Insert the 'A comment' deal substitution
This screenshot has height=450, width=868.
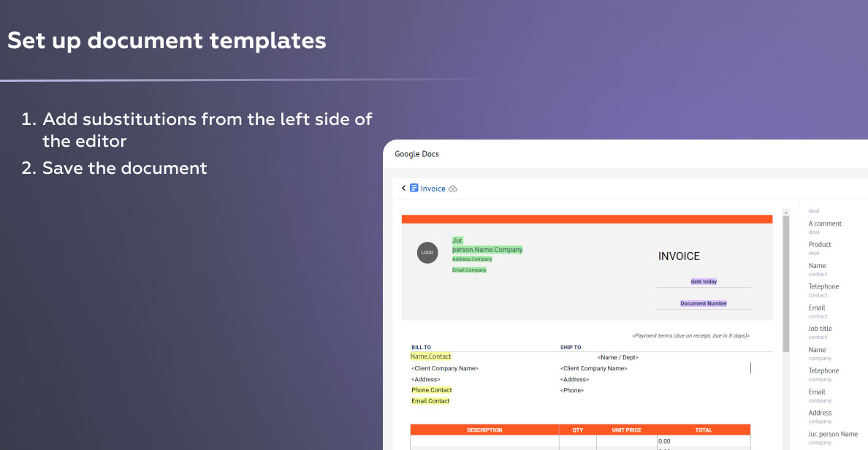pos(825,224)
